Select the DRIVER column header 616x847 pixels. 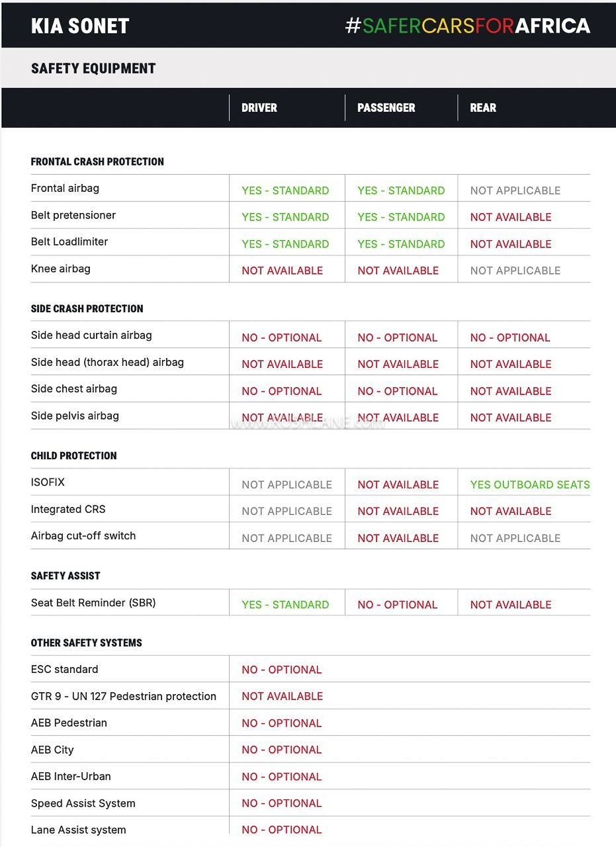pyautogui.click(x=259, y=108)
